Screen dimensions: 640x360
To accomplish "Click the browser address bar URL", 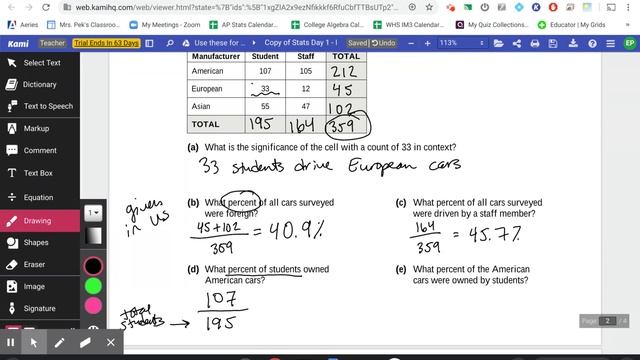I will tap(237, 7).
